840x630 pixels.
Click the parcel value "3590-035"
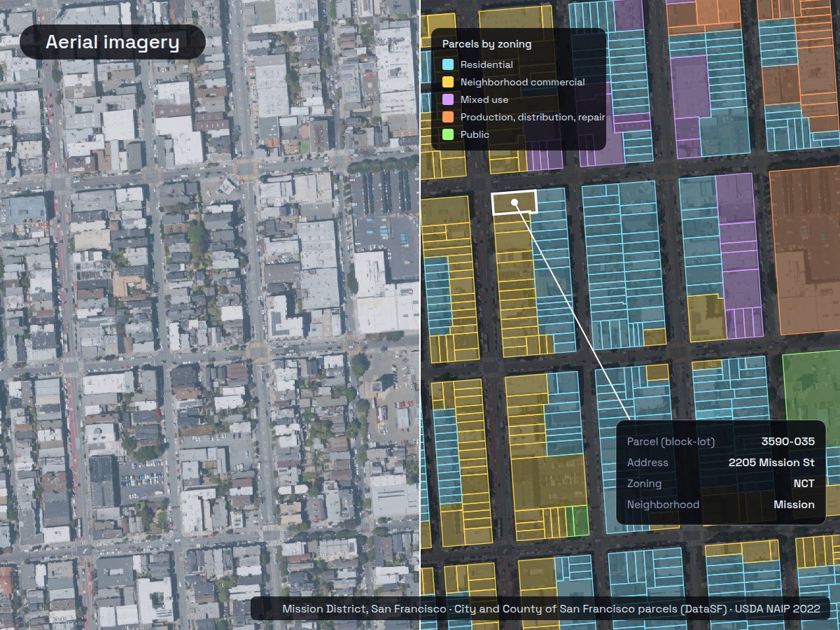point(788,442)
